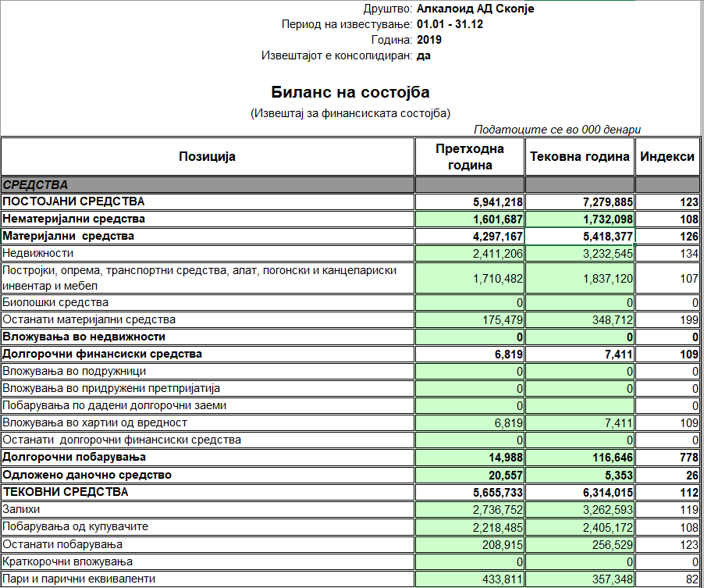Select the 'Тековна година' column header

579,157
